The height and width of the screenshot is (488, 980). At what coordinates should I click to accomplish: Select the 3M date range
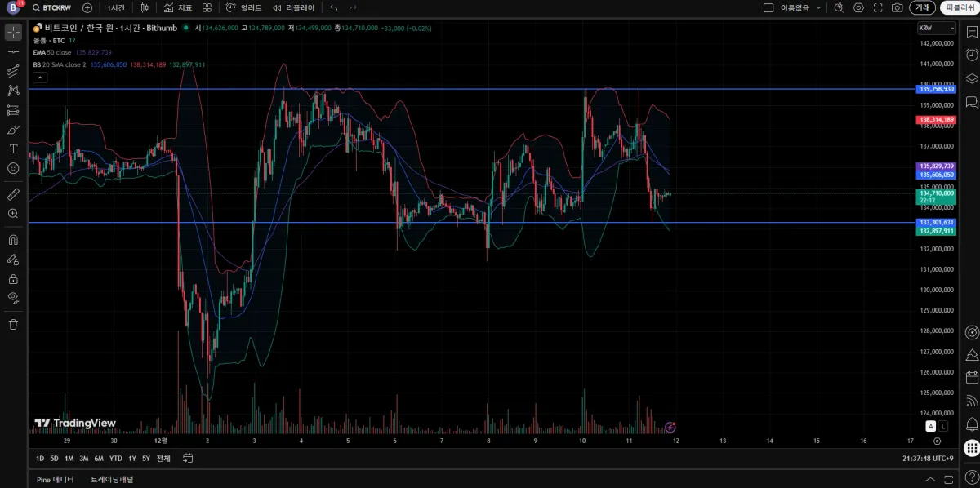[x=83, y=458]
